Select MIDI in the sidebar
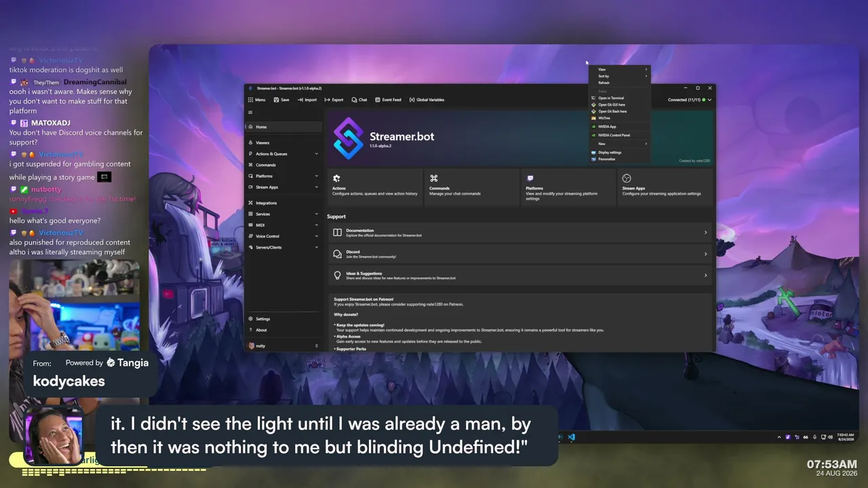The width and height of the screenshot is (868, 488). click(x=283, y=225)
